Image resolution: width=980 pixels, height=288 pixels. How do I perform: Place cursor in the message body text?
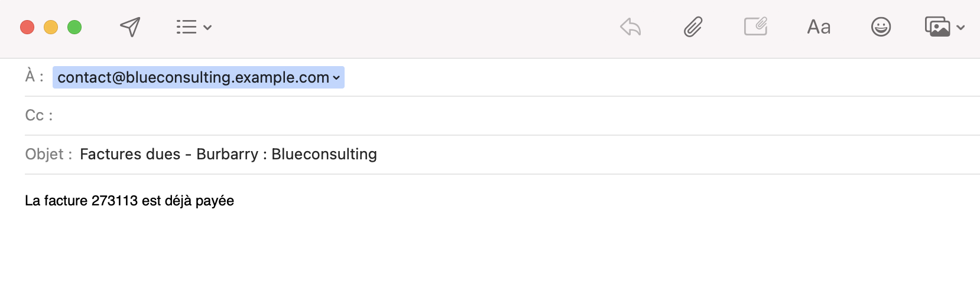pos(129,201)
